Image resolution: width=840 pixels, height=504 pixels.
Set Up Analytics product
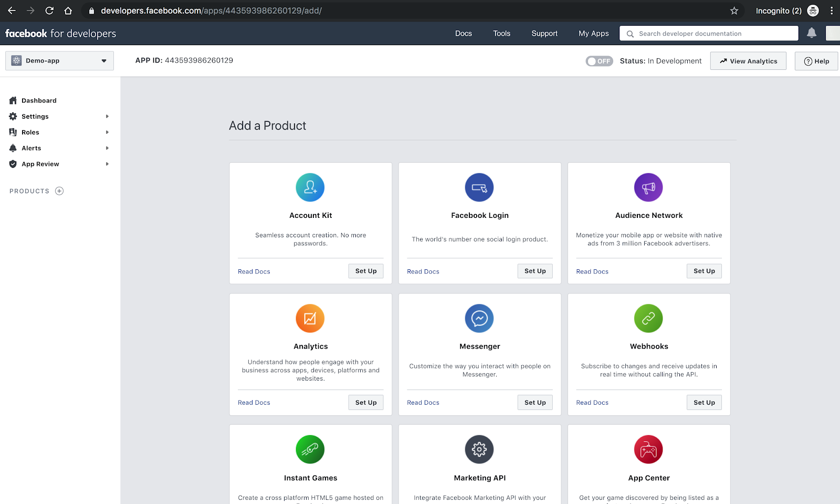pyautogui.click(x=366, y=402)
